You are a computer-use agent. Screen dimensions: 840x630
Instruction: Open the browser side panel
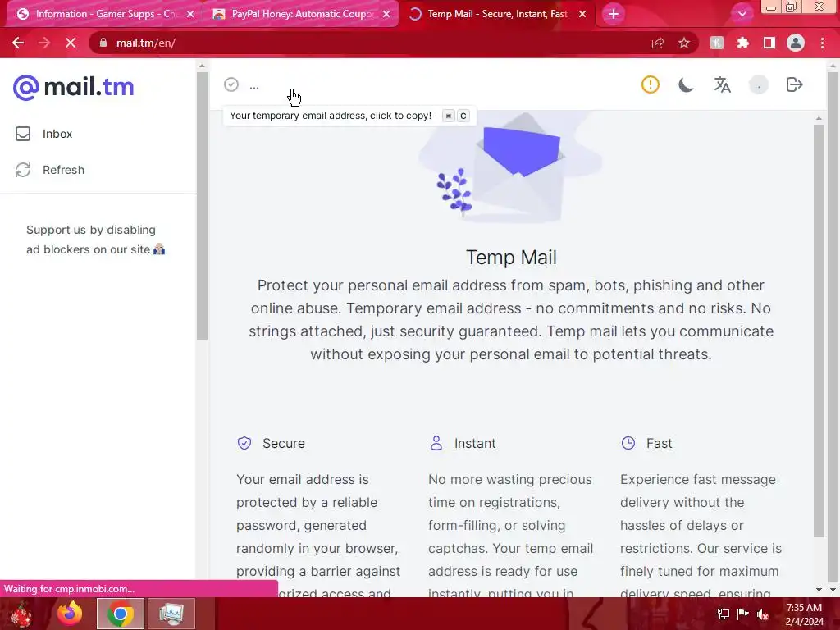(769, 43)
